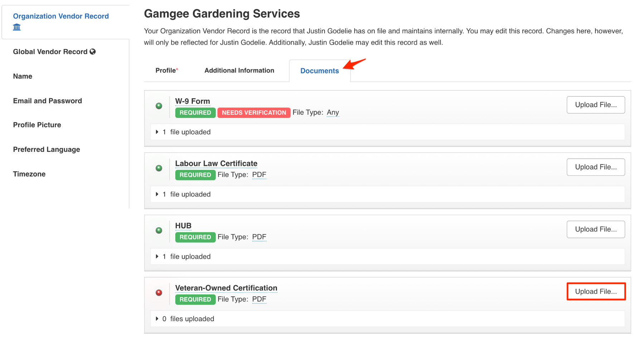Screen dimensions: 644x338
Task: Click the REQUIRED badge on Labour Law Certificate
Action: [x=195, y=175]
